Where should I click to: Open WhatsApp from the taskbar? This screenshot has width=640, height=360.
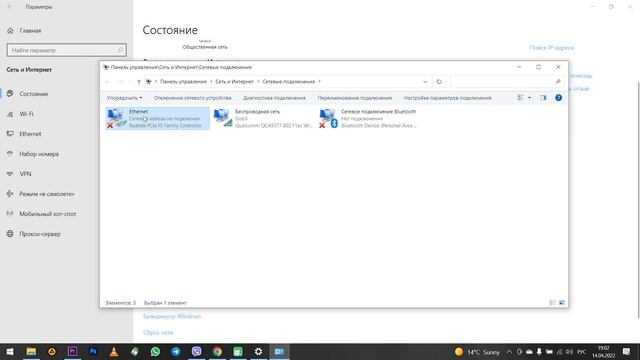click(155, 351)
